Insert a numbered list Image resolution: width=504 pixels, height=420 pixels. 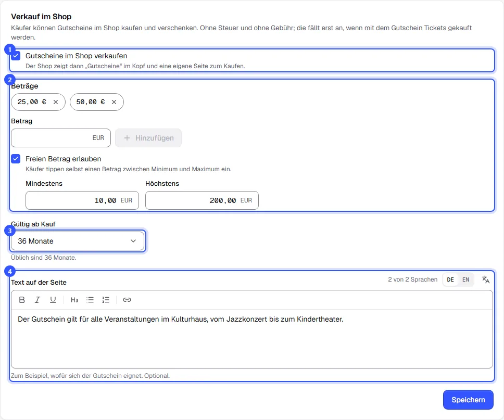(106, 300)
